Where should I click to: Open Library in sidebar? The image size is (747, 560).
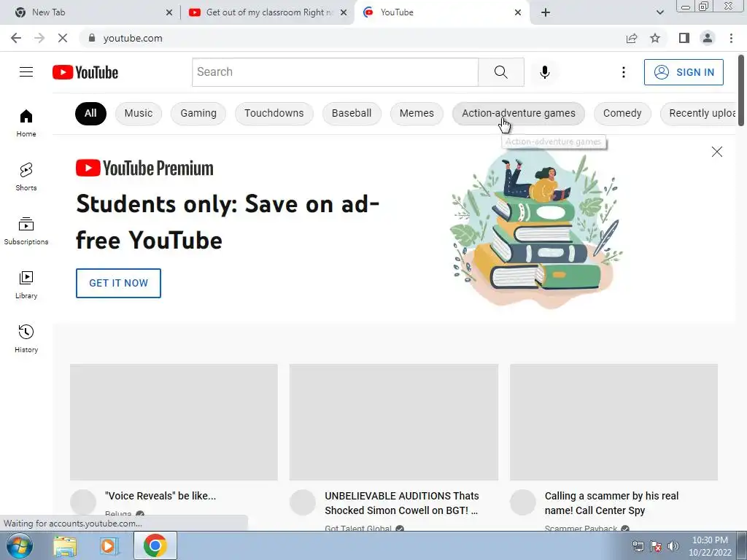pyautogui.click(x=26, y=285)
